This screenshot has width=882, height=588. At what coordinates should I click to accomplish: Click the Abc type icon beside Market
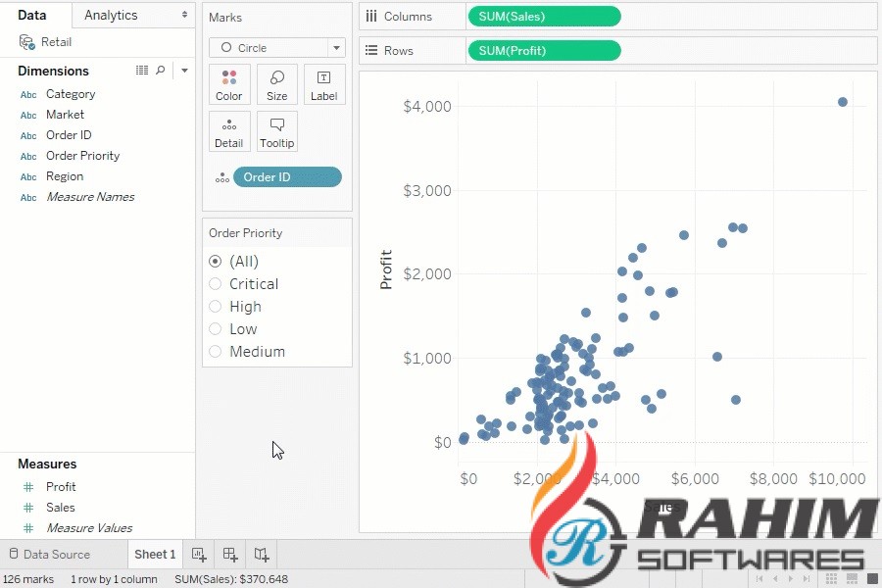[28, 116]
